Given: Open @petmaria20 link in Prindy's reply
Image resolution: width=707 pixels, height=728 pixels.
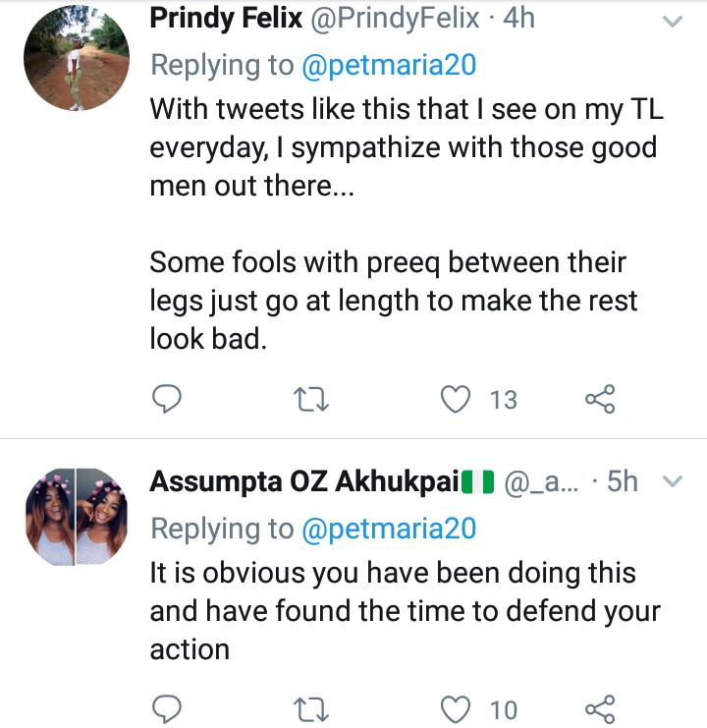Looking at the screenshot, I should coord(389,65).
